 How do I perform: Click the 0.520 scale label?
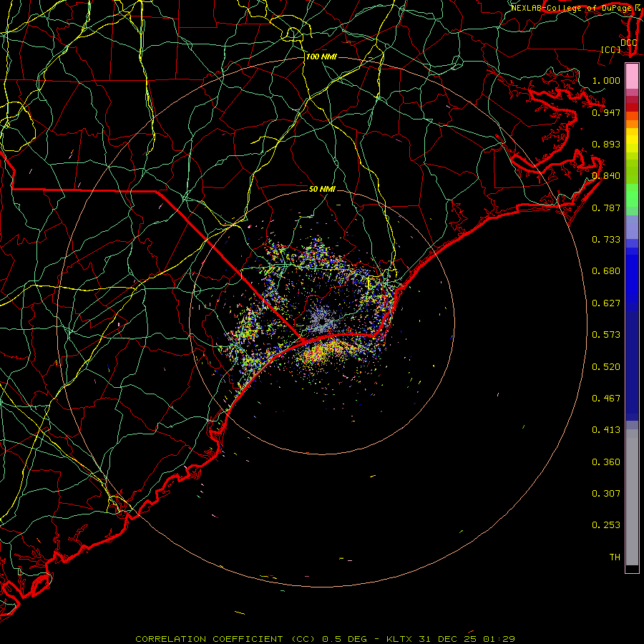[x=606, y=367]
